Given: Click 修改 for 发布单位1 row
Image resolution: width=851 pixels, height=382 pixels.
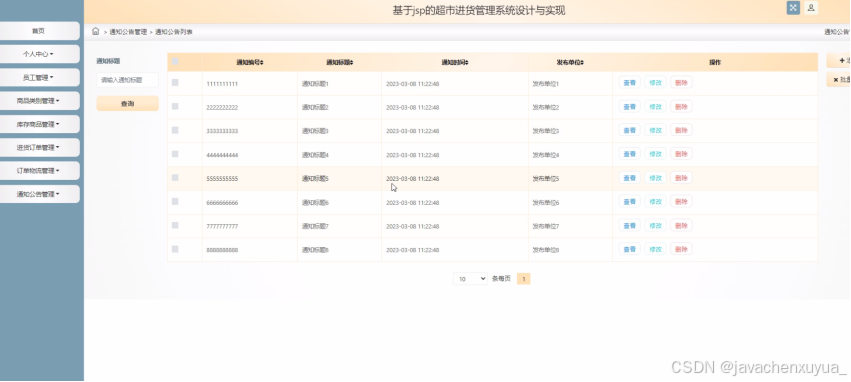Looking at the screenshot, I should pos(656,82).
